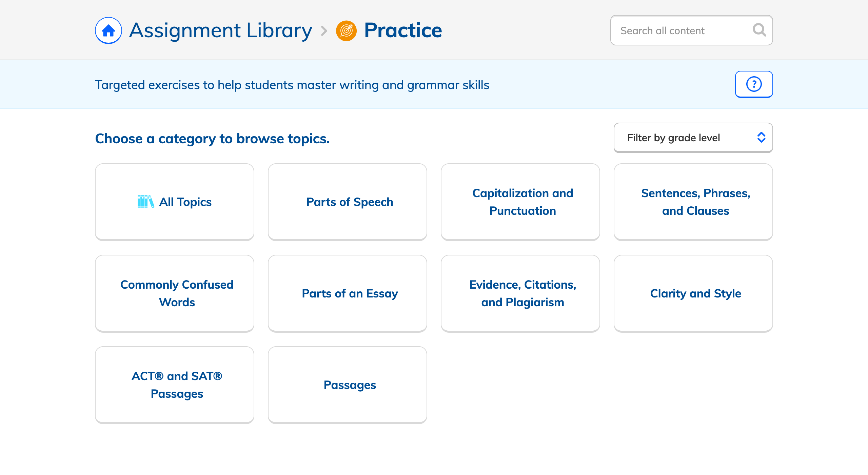Open the question mark help button
868x475 pixels.
(754, 84)
